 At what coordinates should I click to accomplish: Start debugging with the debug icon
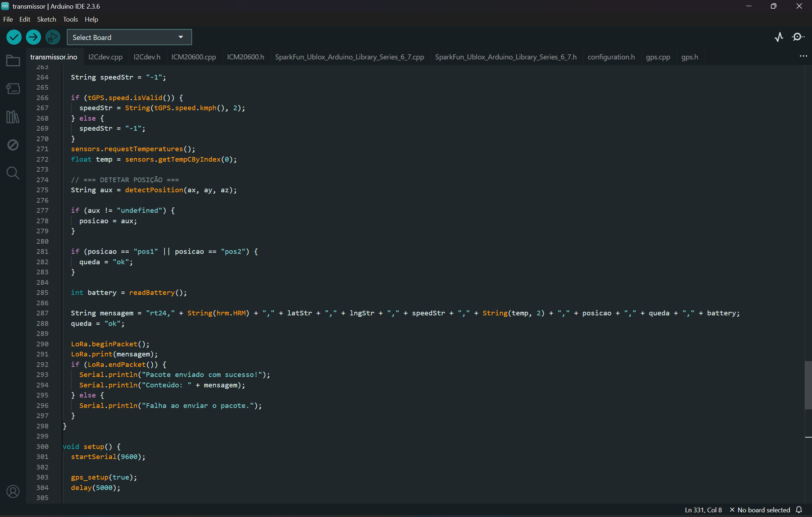click(x=53, y=37)
